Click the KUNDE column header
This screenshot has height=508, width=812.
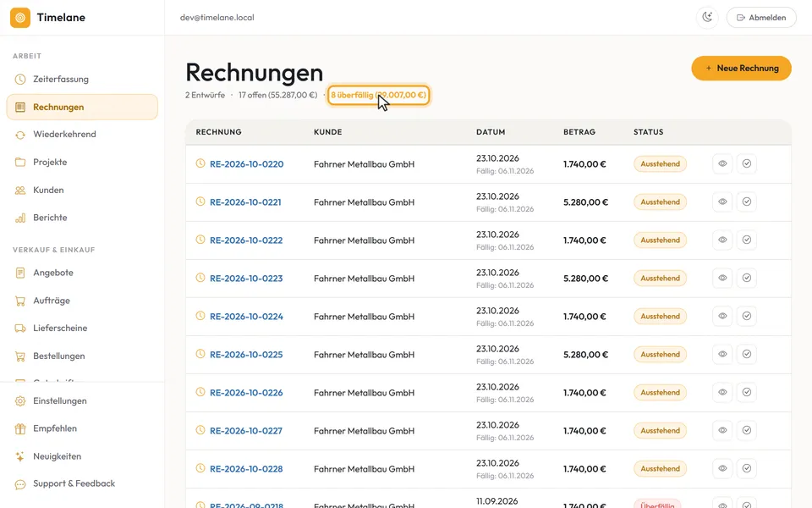328,132
